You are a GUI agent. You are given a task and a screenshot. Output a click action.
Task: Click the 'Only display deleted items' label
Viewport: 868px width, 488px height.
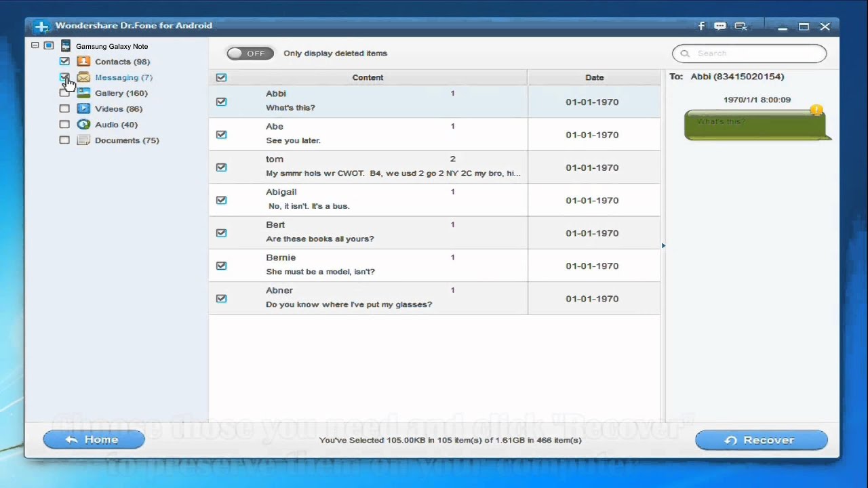335,54
